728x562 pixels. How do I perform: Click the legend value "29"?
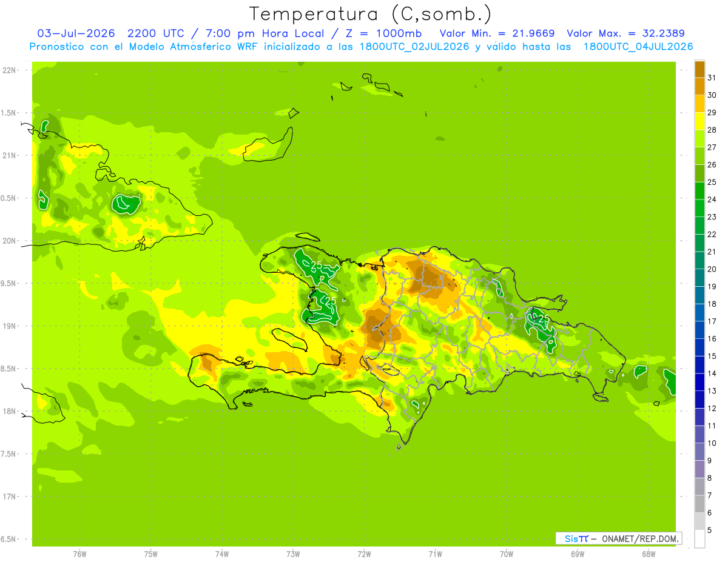(x=712, y=112)
